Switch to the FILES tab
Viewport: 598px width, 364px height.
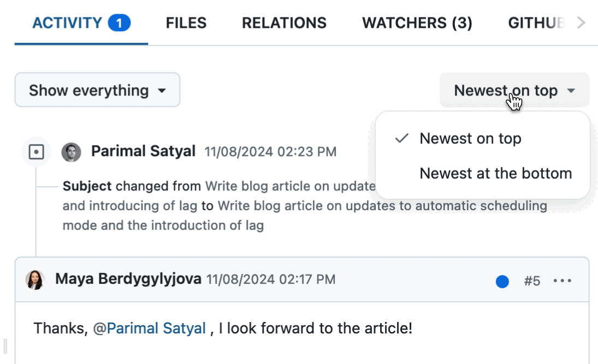click(186, 22)
